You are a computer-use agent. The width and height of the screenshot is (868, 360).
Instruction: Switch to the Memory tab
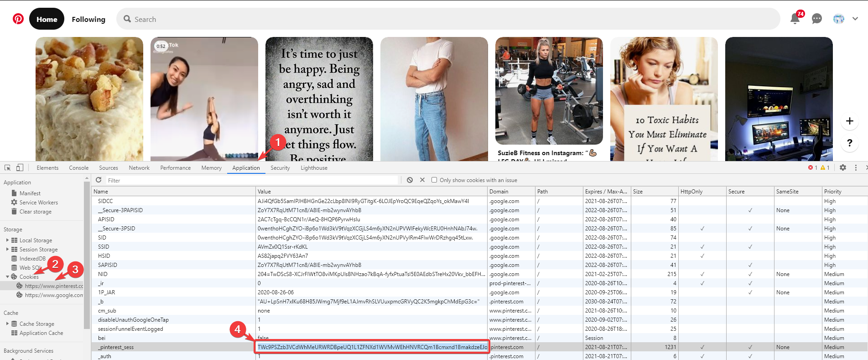[x=212, y=168]
